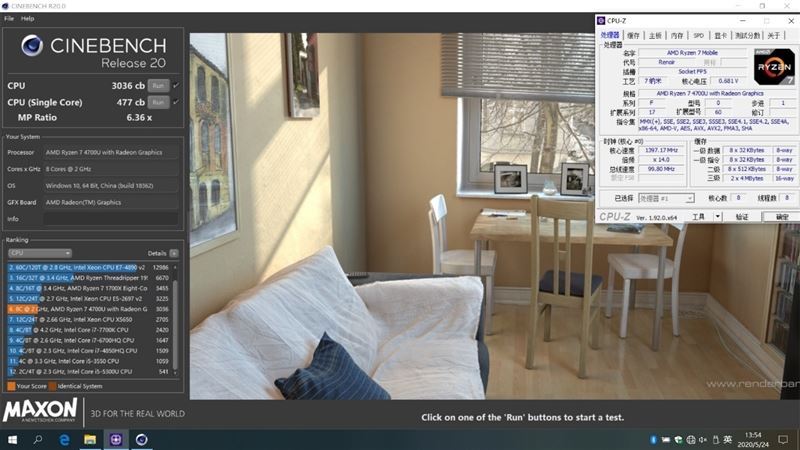Switch input language indicator 英
The height and width of the screenshot is (450, 800).
pos(728,439)
